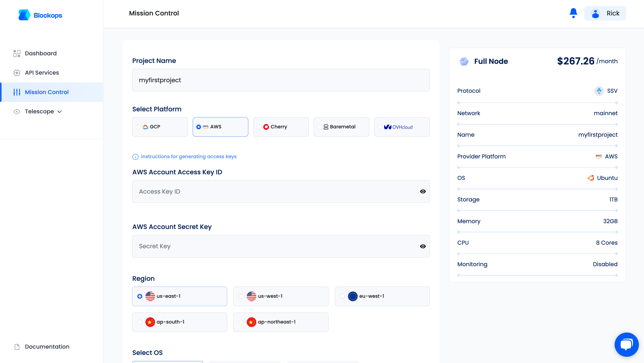644x363 pixels.
Task: Open the Rick user profile button
Action: [x=605, y=13]
